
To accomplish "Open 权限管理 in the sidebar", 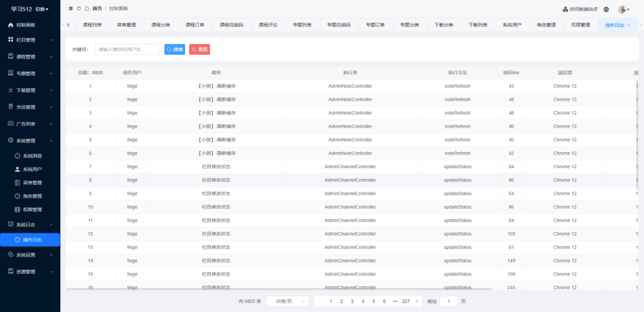I will (30, 209).
